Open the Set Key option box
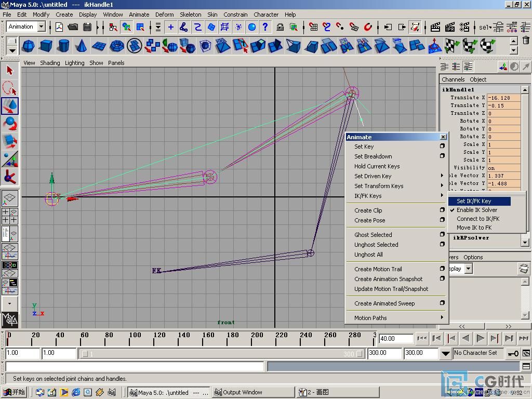The width and height of the screenshot is (532, 399). pos(442,146)
